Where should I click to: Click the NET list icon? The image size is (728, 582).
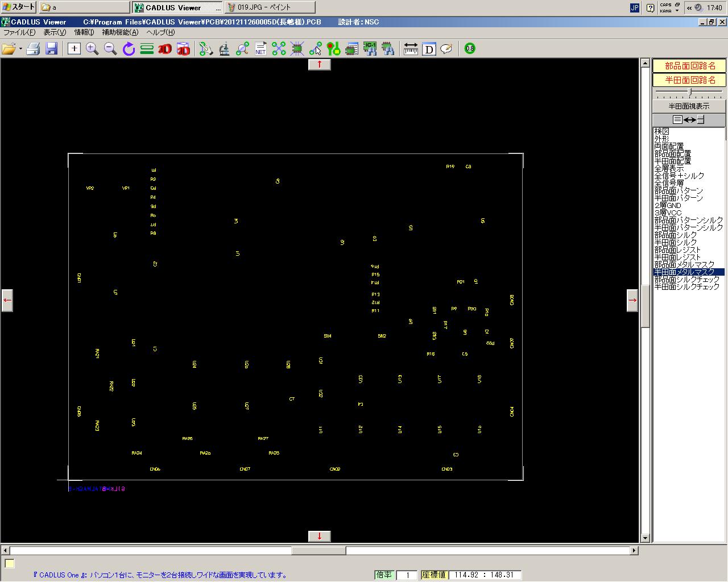pos(260,49)
